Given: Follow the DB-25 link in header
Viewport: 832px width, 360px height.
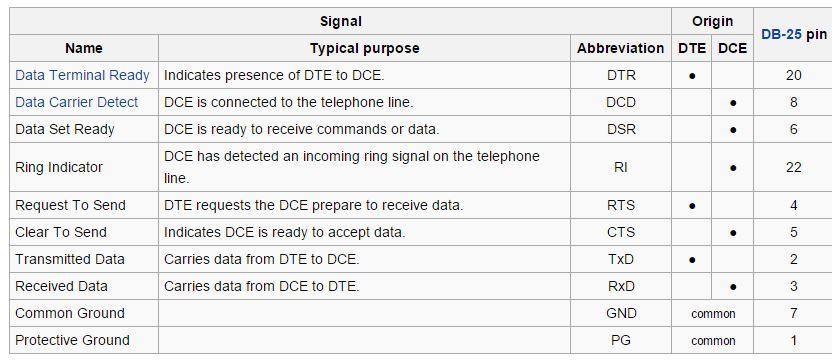Looking at the screenshot, I should [781, 35].
